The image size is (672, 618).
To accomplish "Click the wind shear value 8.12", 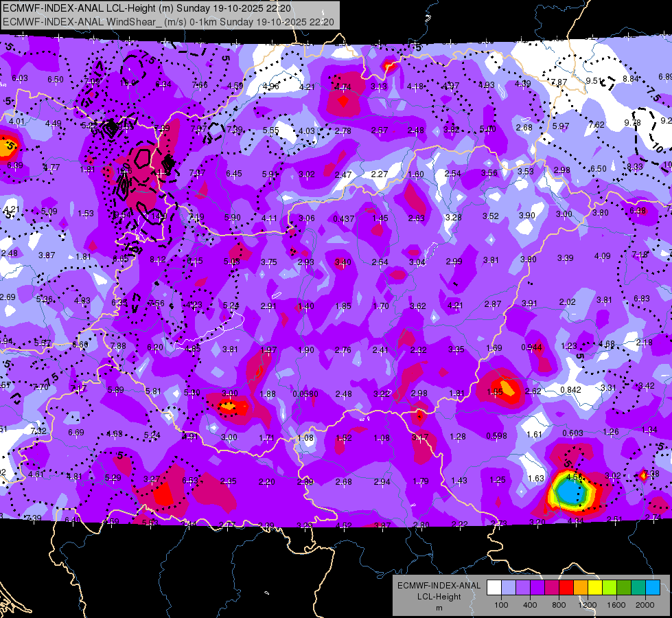I will (x=158, y=260).
